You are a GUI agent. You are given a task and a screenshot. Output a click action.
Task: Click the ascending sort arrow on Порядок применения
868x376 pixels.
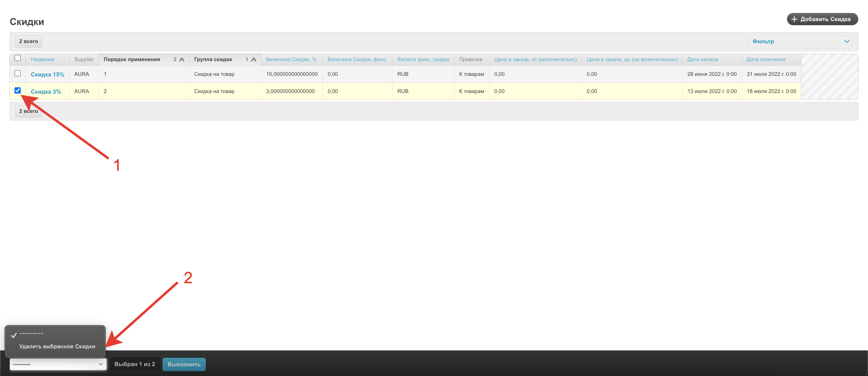[182, 60]
